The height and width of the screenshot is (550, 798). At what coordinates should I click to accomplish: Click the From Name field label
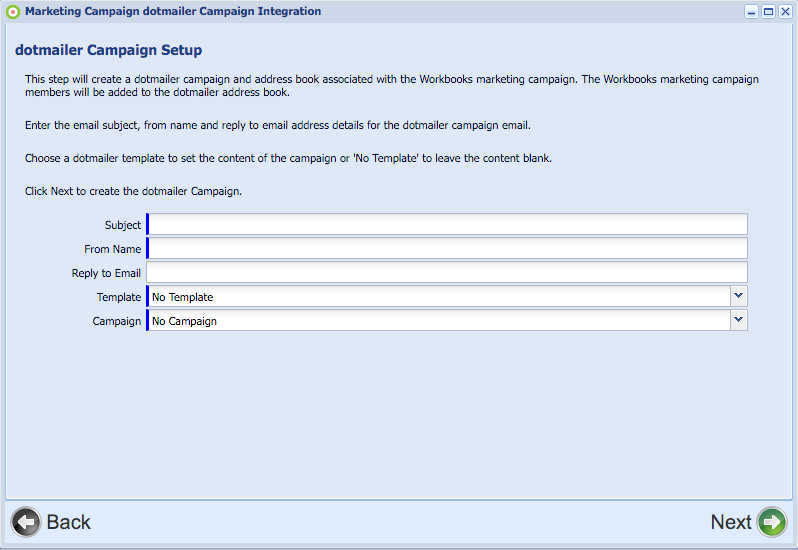coord(112,249)
